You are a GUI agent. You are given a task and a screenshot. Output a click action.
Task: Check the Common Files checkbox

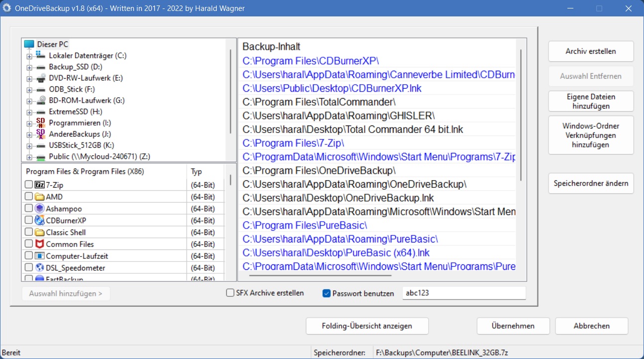[x=28, y=244]
